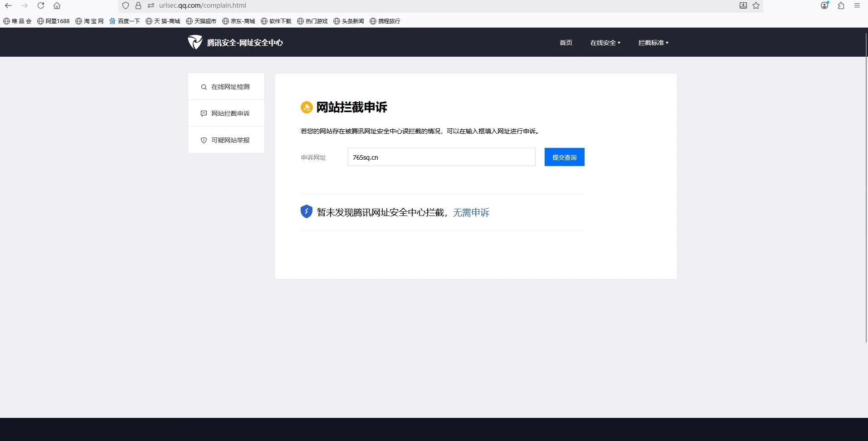Click the 腾讯安全-网址安全中心 logo

(235, 42)
